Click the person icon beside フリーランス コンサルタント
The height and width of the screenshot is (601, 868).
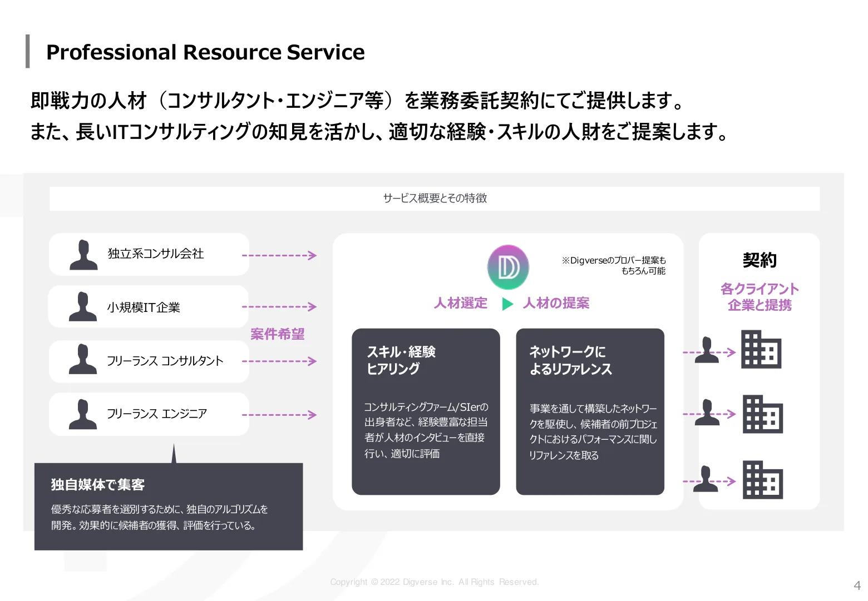tap(83, 359)
